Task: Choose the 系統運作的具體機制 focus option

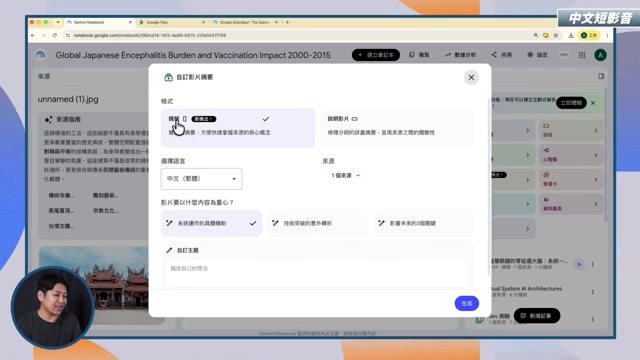Action: coord(211,223)
